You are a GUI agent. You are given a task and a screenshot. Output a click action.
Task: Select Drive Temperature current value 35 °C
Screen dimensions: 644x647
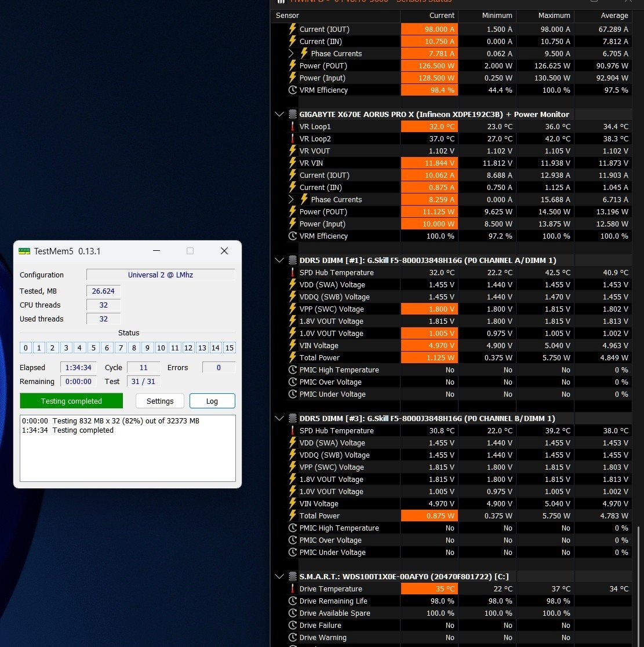tap(430, 589)
